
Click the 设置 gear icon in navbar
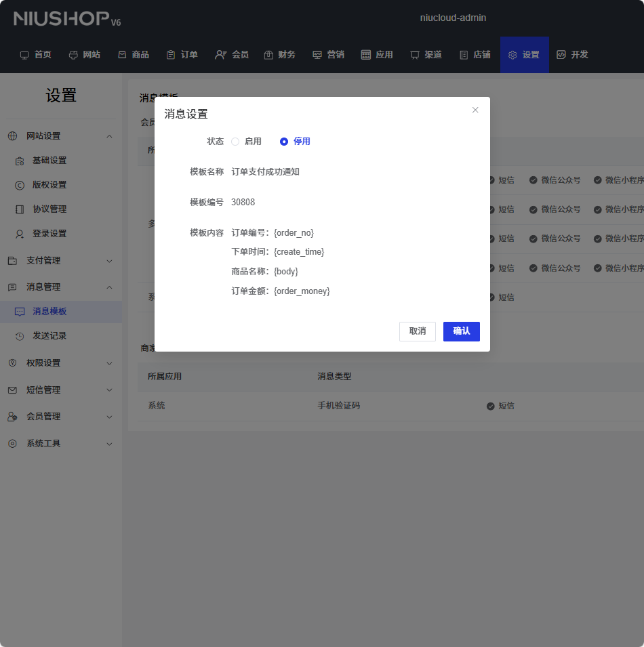pyautogui.click(x=512, y=55)
